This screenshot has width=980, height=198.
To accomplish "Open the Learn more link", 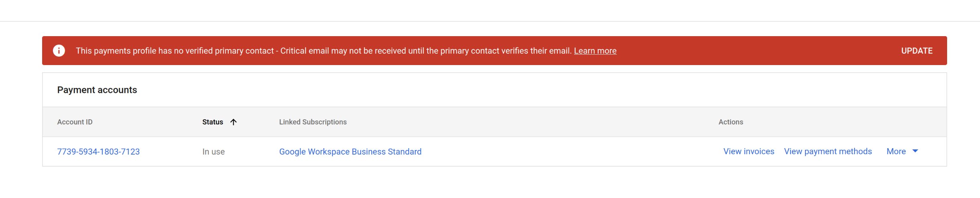I will 595,51.
